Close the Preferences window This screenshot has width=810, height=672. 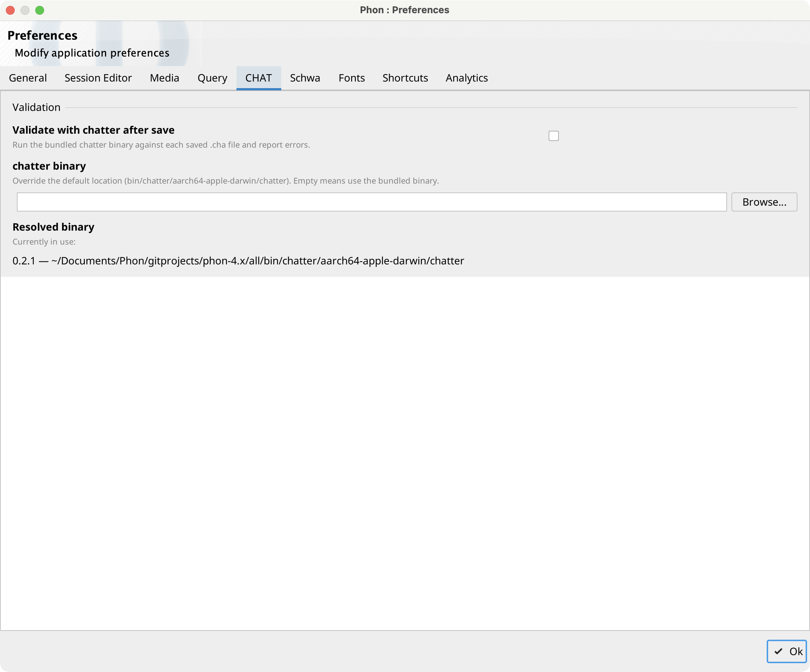coord(10,10)
